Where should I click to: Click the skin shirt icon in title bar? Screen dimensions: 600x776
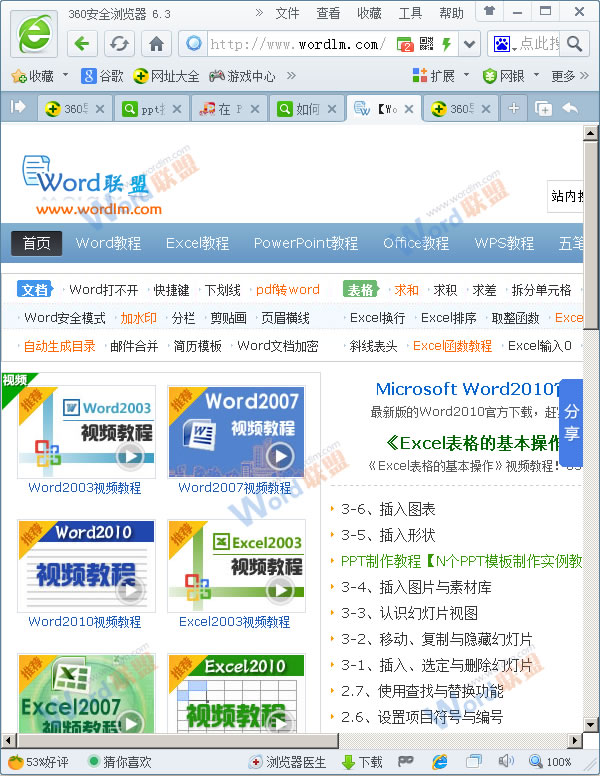click(x=489, y=11)
